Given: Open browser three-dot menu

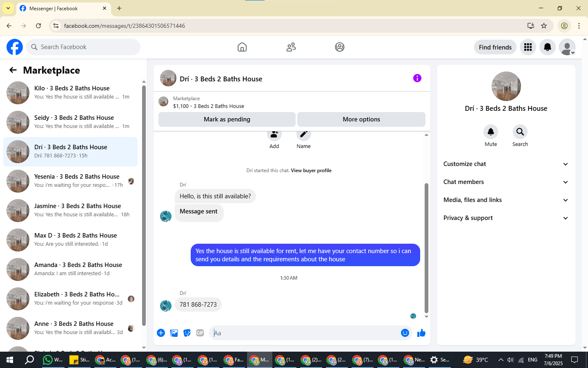Looking at the screenshot, I should pos(579,26).
